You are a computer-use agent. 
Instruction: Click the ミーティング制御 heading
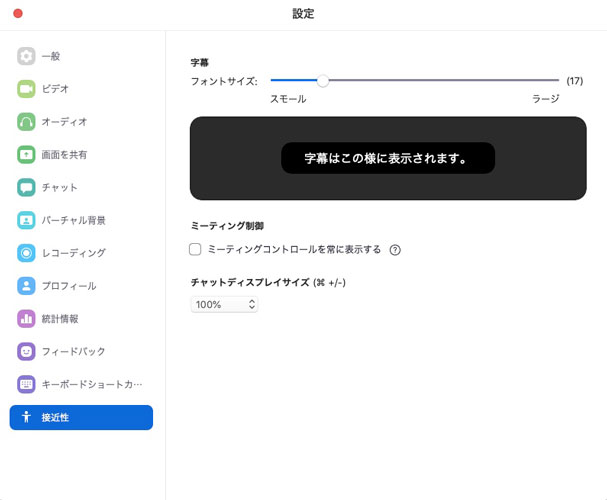[x=227, y=226]
